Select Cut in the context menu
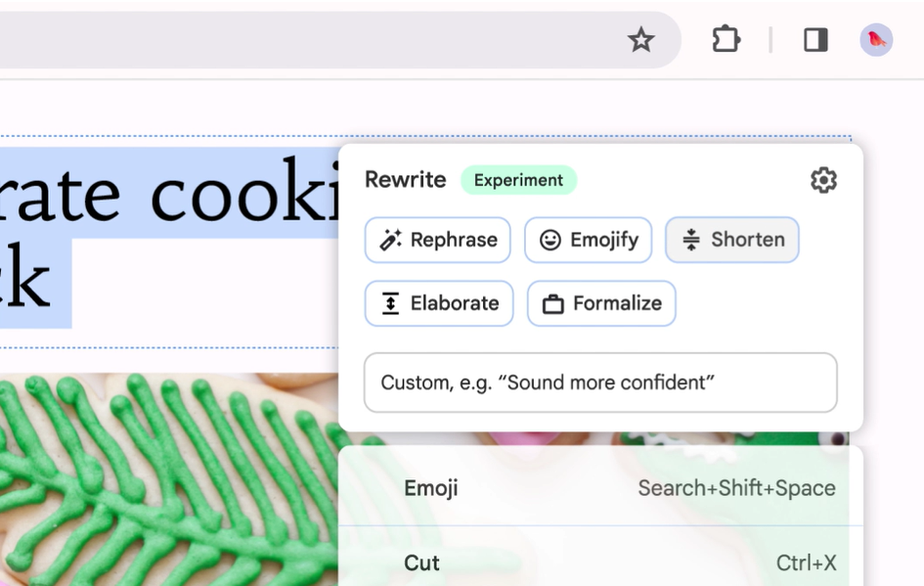Screen dimensions: 924x586 coord(421,563)
